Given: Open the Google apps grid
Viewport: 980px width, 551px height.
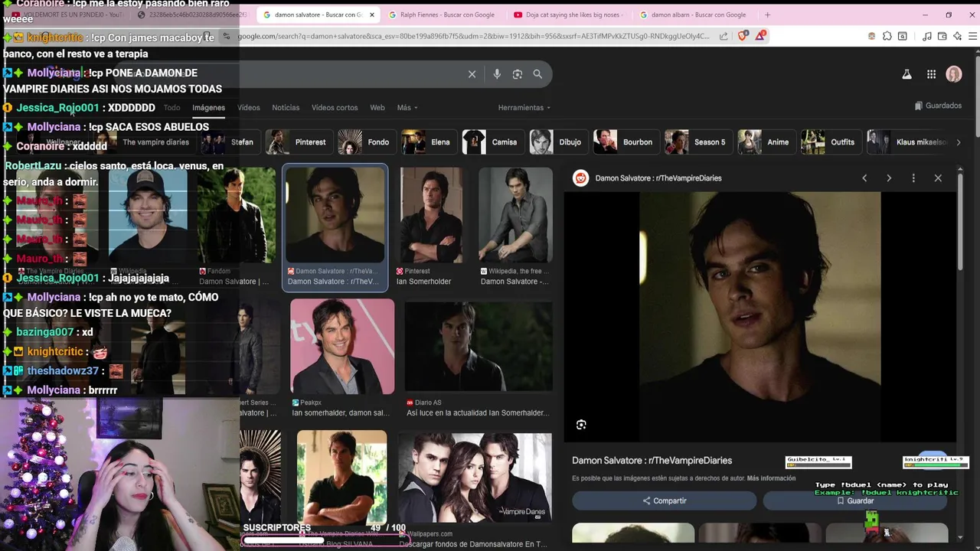Looking at the screenshot, I should 931,74.
